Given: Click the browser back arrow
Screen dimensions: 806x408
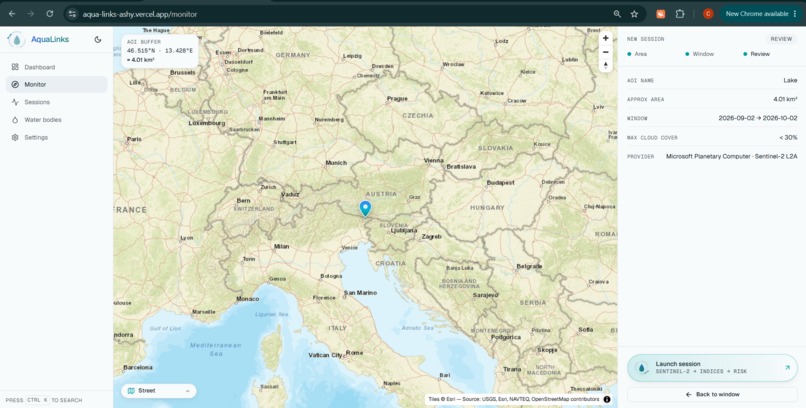Looking at the screenshot, I should [12, 14].
